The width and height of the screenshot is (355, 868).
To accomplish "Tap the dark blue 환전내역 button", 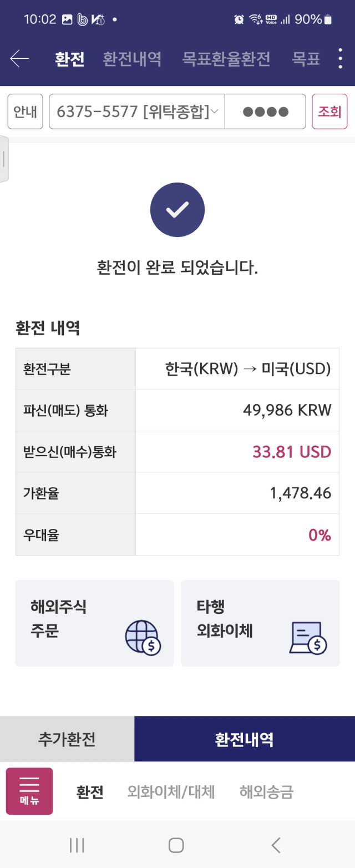I will coord(245,739).
